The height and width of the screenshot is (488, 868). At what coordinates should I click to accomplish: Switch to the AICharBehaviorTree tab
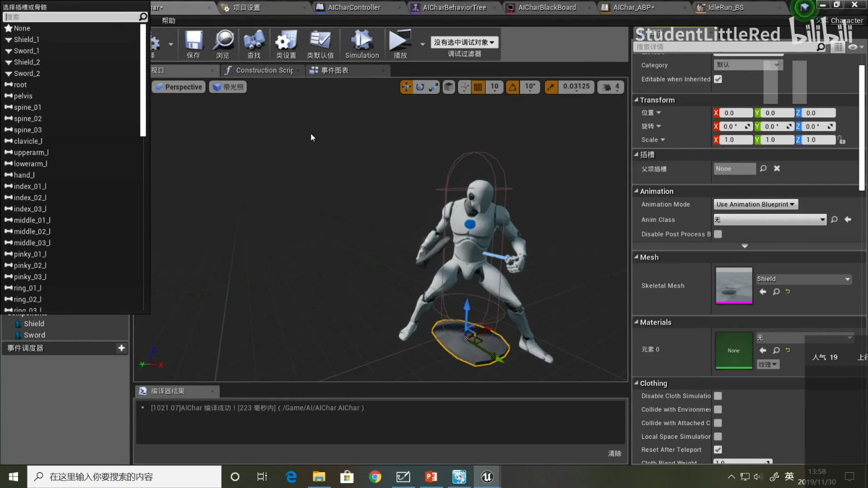[x=455, y=8]
